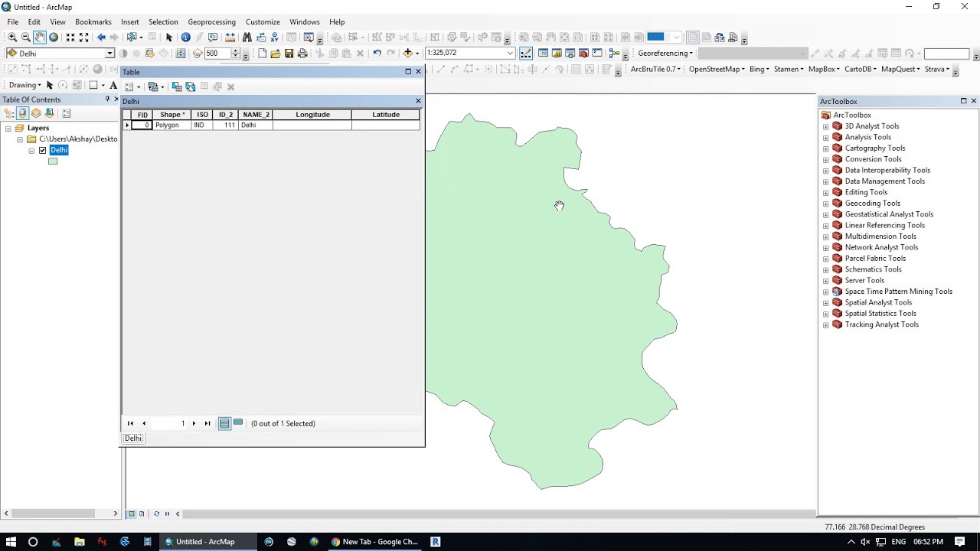
Task: Expand the Spatial Analyst Tools toolbox
Action: (x=825, y=302)
